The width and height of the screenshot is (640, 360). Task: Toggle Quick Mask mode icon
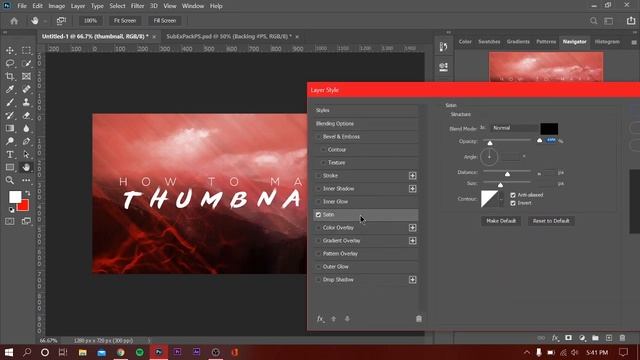point(10,221)
